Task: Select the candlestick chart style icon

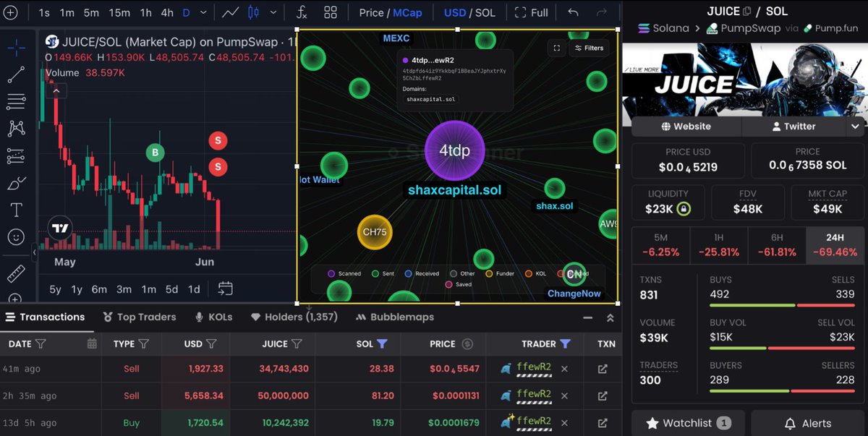Action: [253, 12]
